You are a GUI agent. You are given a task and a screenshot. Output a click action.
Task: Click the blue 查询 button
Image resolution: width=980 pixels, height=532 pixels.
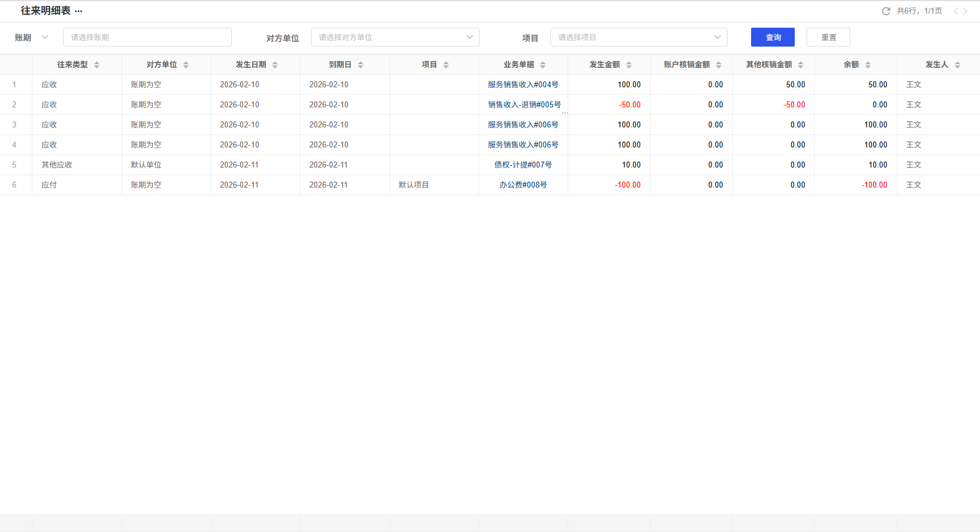point(772,37)
